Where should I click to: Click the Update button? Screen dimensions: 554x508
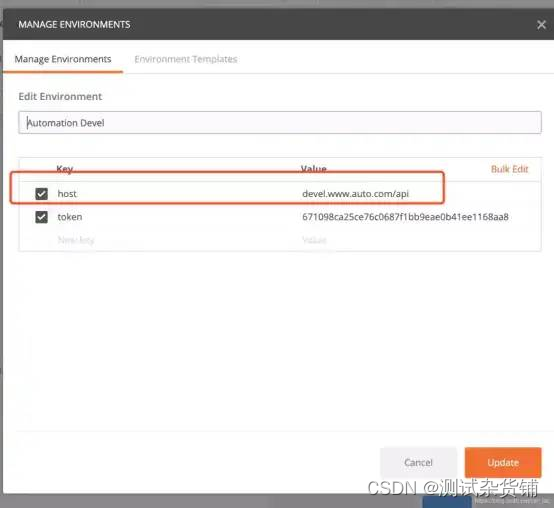click(503, 462)
